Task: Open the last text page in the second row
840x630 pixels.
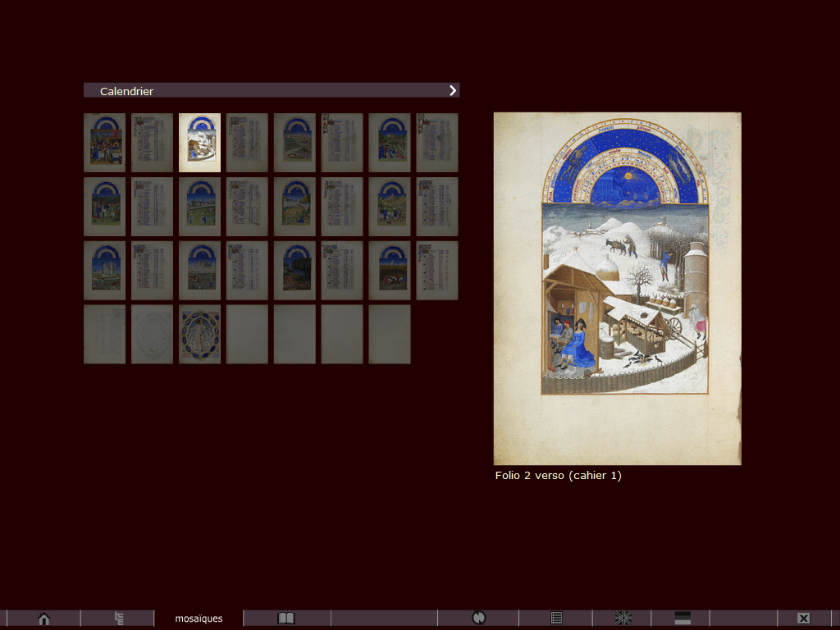Action: (437, 207)
